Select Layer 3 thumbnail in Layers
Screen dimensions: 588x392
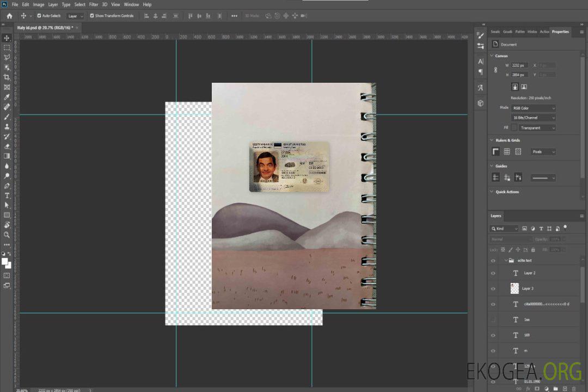click(515, 289)
